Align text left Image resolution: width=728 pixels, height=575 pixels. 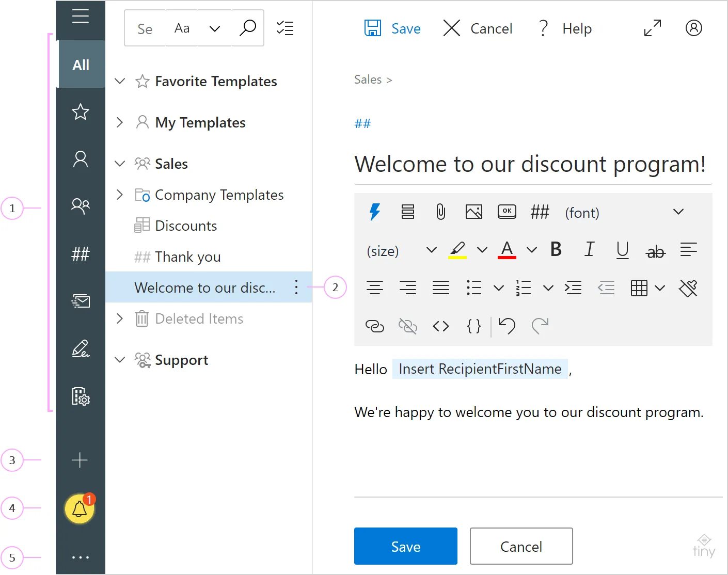pyautogui.click(x=689, y=249)
